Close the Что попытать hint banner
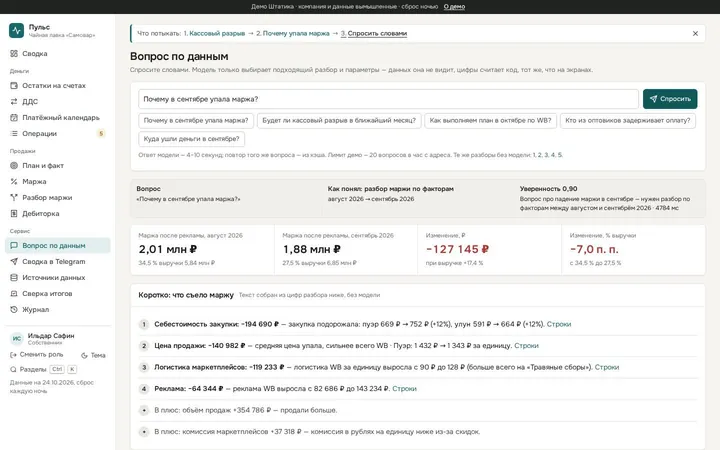This screenshot has height=450, width=720. 695,34
